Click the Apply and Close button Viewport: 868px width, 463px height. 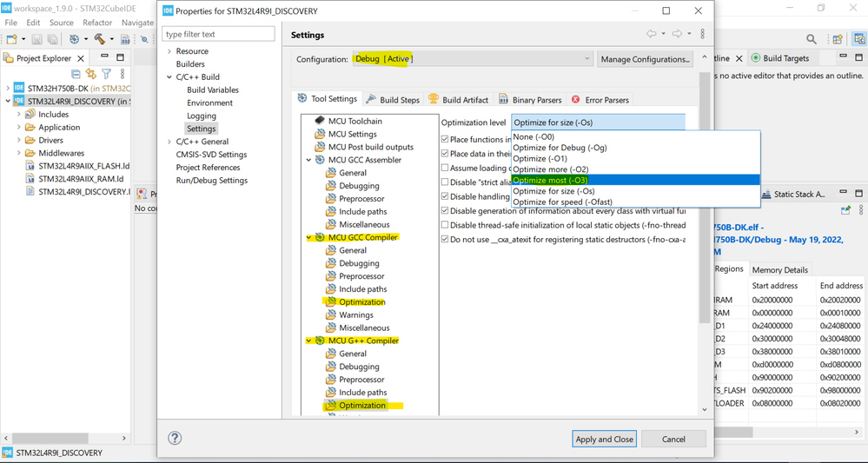coord(604,440)
